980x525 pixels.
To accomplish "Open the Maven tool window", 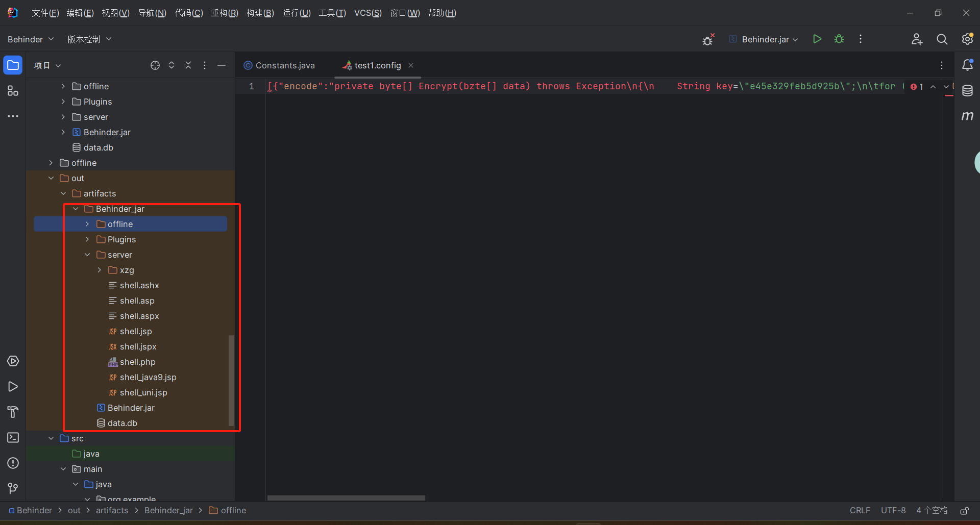I will coord(967,116).
